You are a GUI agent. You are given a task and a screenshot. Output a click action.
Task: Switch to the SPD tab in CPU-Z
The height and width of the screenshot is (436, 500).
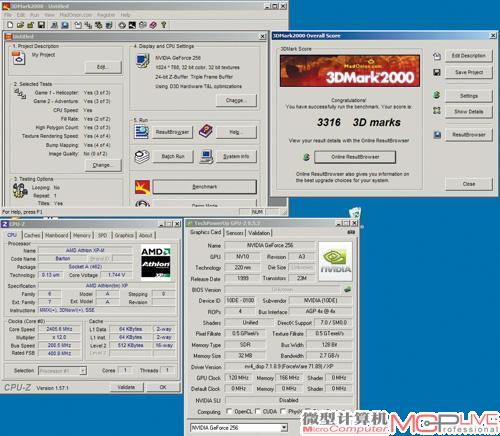[x=102, y=235]
